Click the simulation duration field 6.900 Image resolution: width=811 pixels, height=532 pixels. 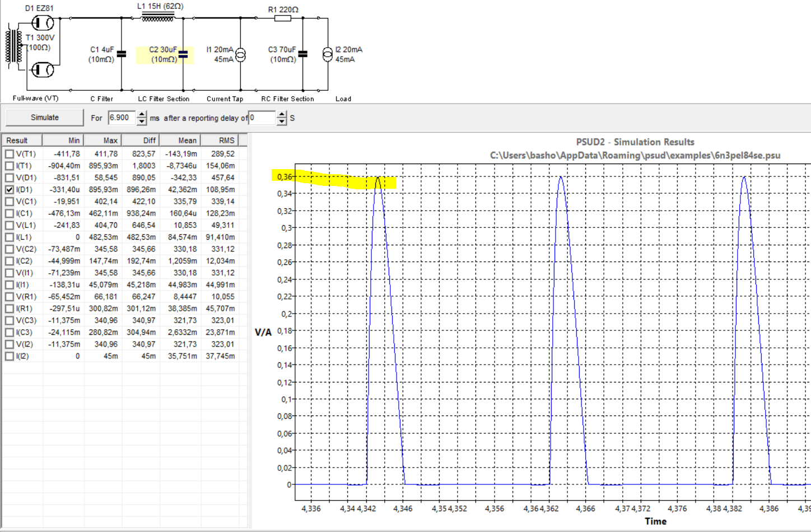pyautogui.click(x=123, y=118)
